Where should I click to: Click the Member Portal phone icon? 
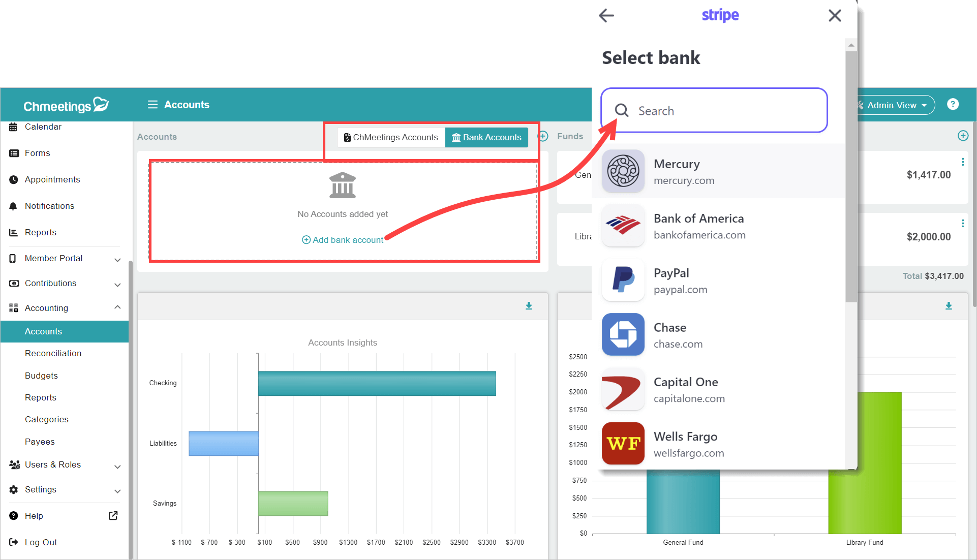point(13,258)
